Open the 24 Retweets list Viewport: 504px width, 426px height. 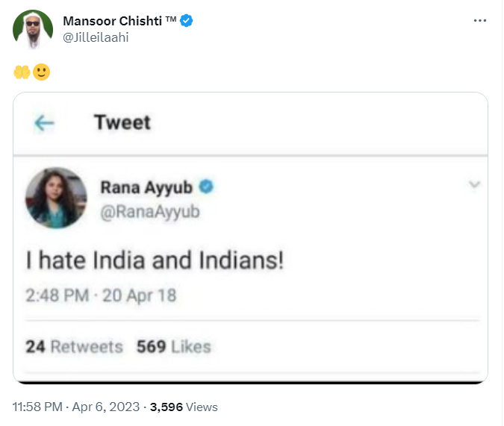pos(74,347)
